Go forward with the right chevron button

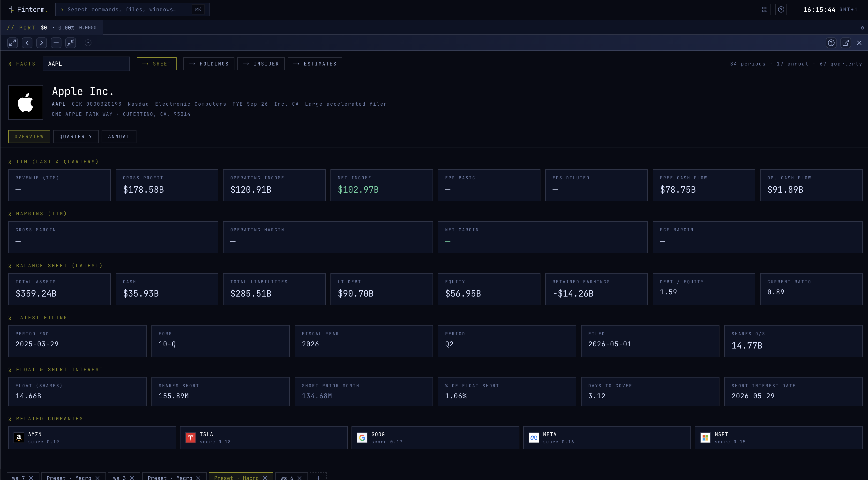coord(41,43)
